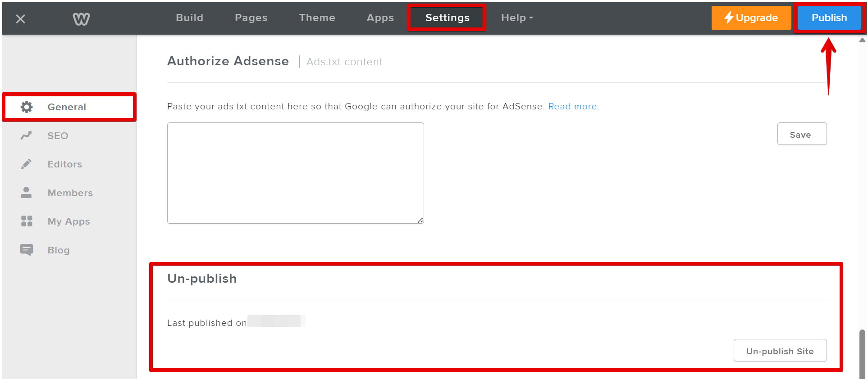
Task: Close the editor with the X icon
Action: coord(20,19)
